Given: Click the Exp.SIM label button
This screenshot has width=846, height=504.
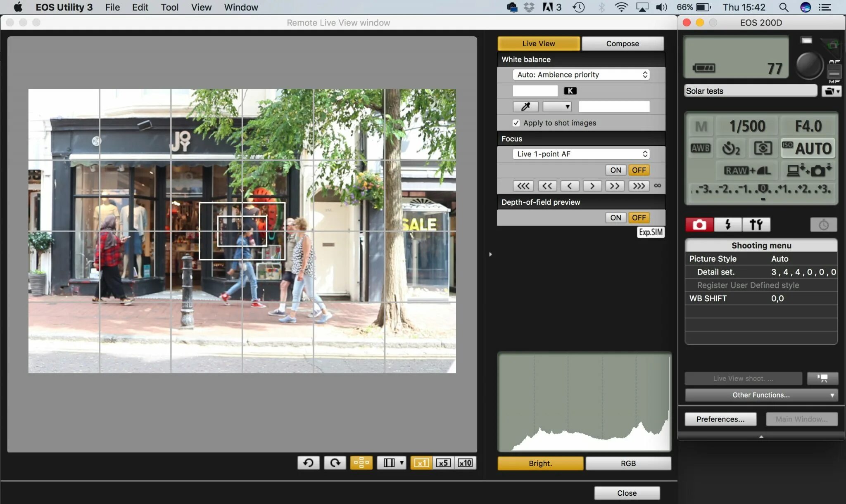Looking at the screenshot, I should point(650,232).
